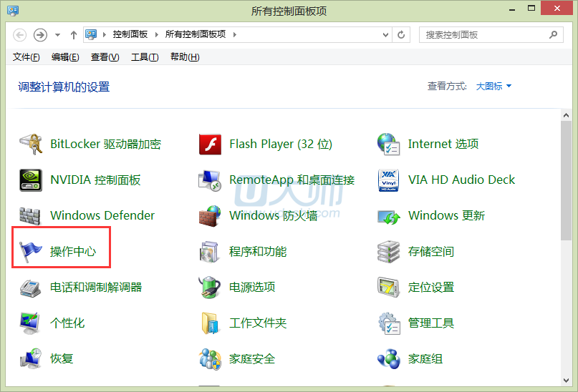
Task: Open the 电话和调制解调器 phone icon
Action: 30,288
